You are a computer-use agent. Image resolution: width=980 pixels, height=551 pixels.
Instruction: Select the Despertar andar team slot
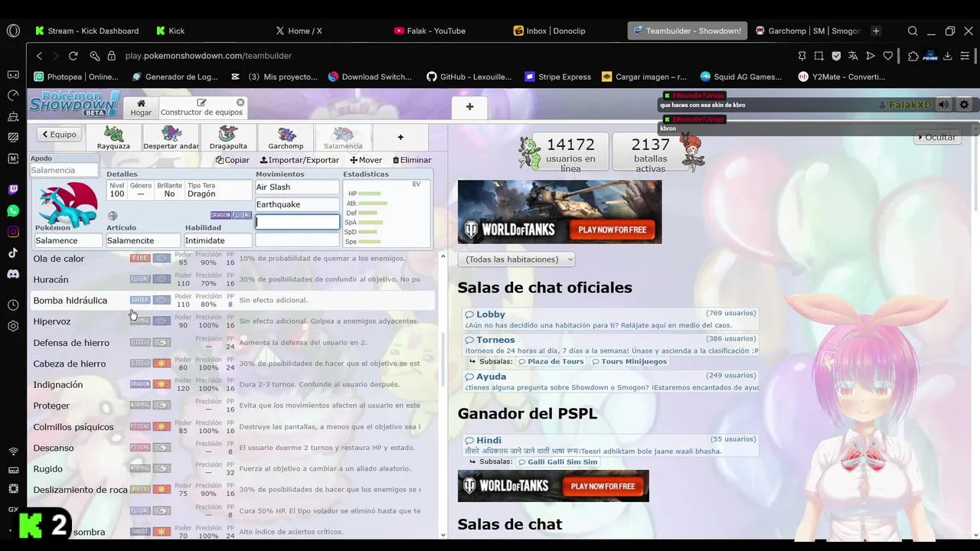pyautogui.click(x=171, y=138)
